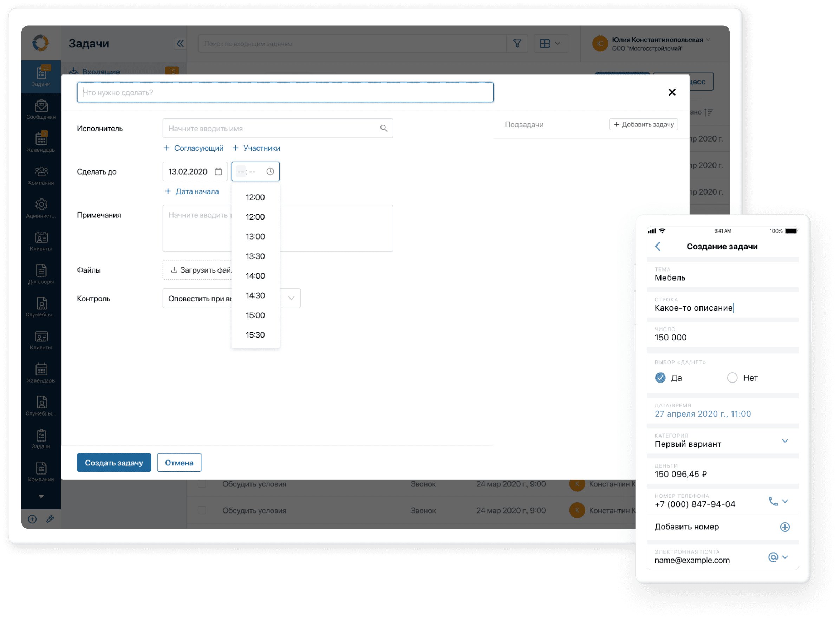
Task: Choose 13:30 from time list
Action: tap(255, 256)
